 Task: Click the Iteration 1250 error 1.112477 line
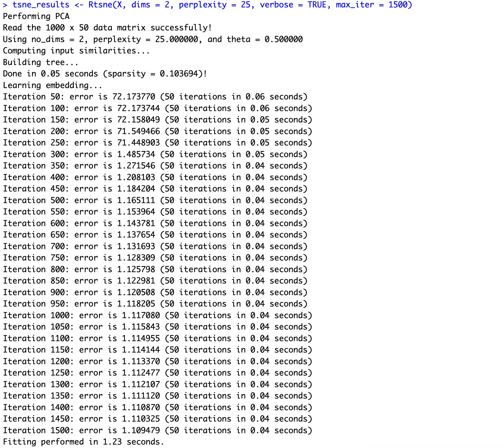click(158, 373)
